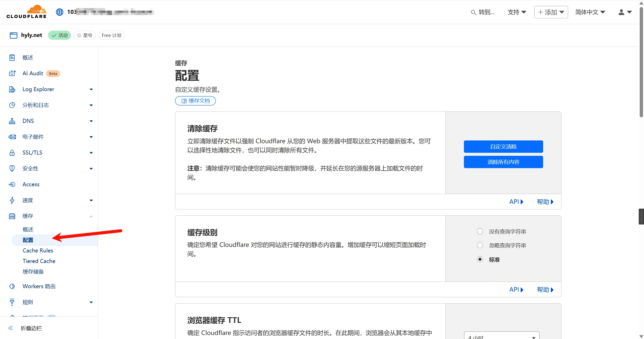
Task: Click the Cloudflare logo
Action: click(x=26, y=12)
